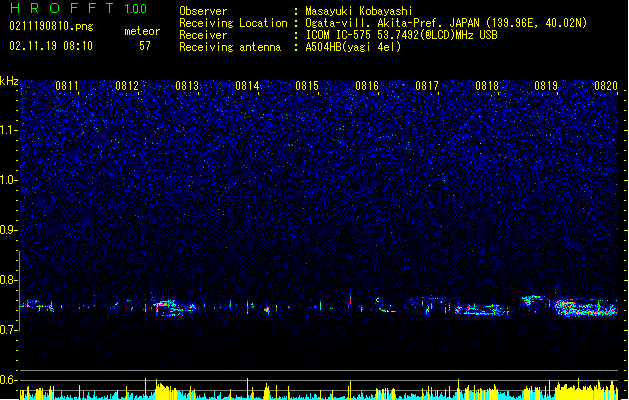Image resolution: width=629 pixels, height=400 pixels.
Task: Click the Observer label
Action: point(203,11)
